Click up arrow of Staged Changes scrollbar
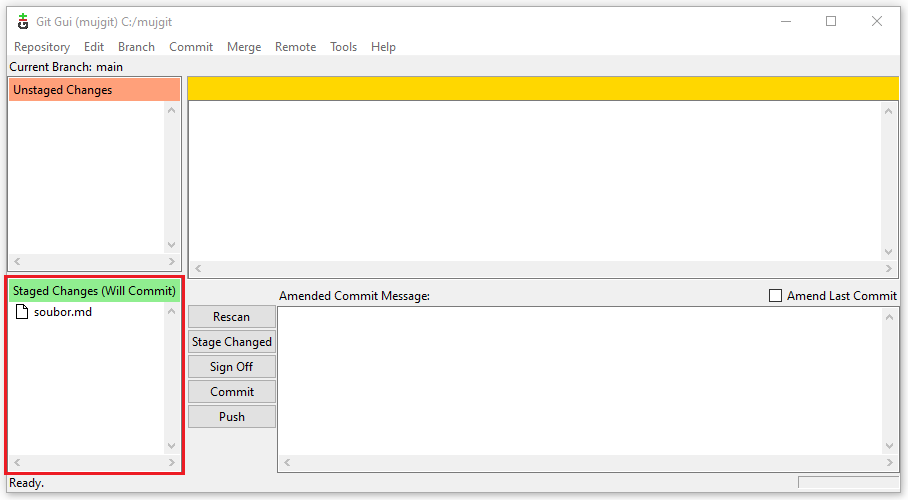The image size is (908, 500). pyautogui.click(x=171, y=312)
